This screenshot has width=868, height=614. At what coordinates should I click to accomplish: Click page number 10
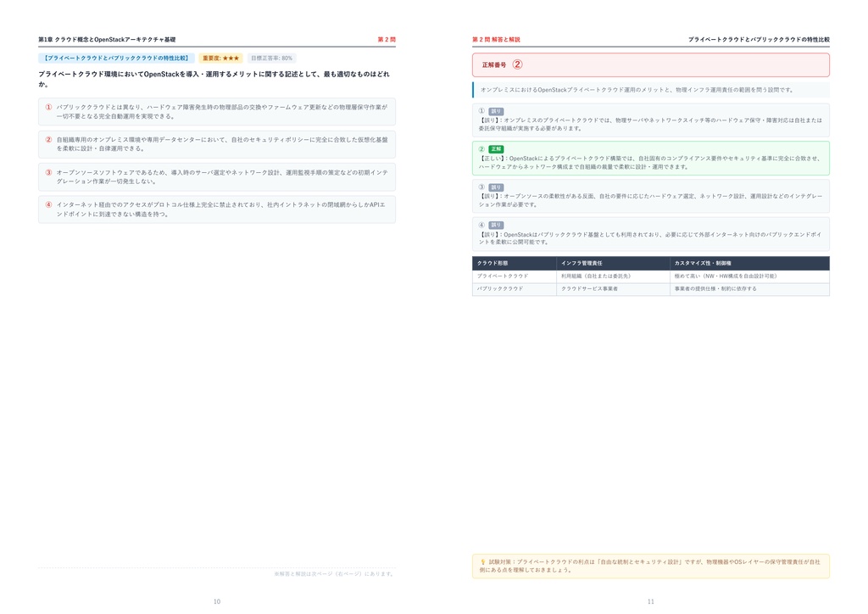coord(217,601)
